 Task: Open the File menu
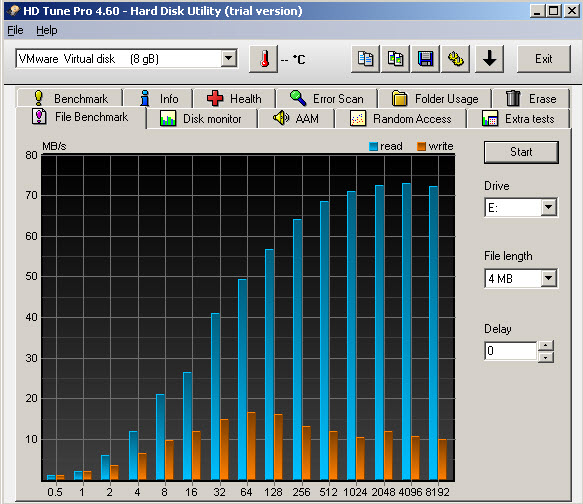point(15,30)
